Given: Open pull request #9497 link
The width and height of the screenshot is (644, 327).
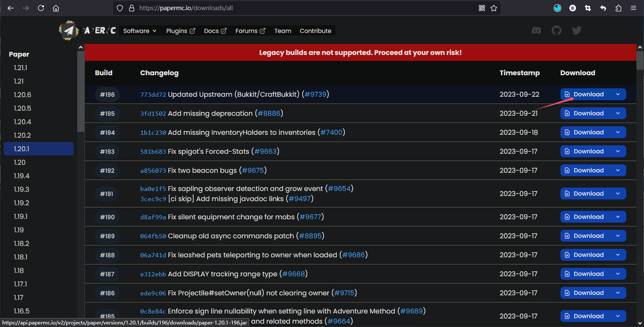Looking at the screenshot, I should coord(300,199).
